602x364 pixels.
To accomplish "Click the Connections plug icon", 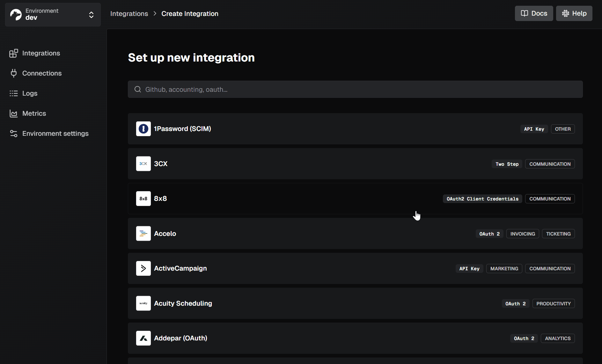I will [13, 73].
